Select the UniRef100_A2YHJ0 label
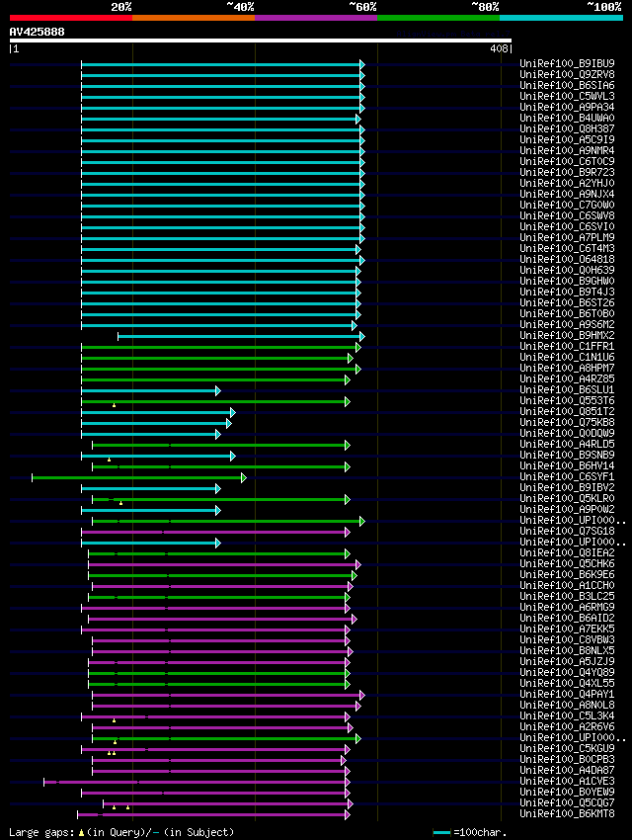The height and width of the screenshot is (840, 632). 567,183
